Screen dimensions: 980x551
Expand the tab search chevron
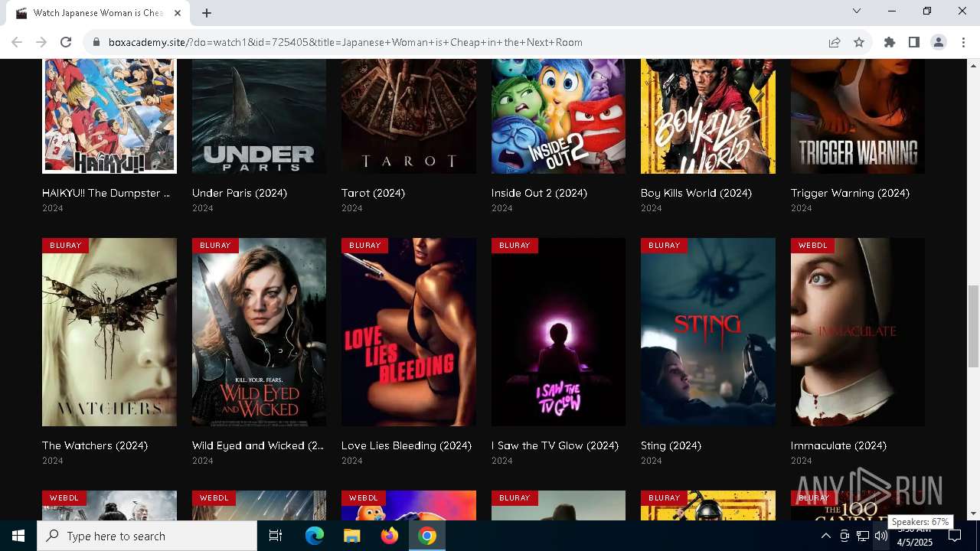pos(857,11)
